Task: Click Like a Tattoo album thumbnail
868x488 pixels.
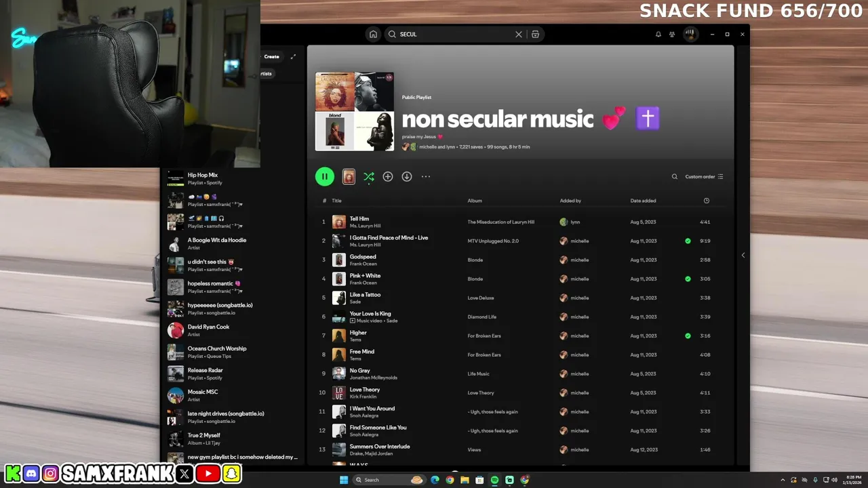Action: pos(339,298)
